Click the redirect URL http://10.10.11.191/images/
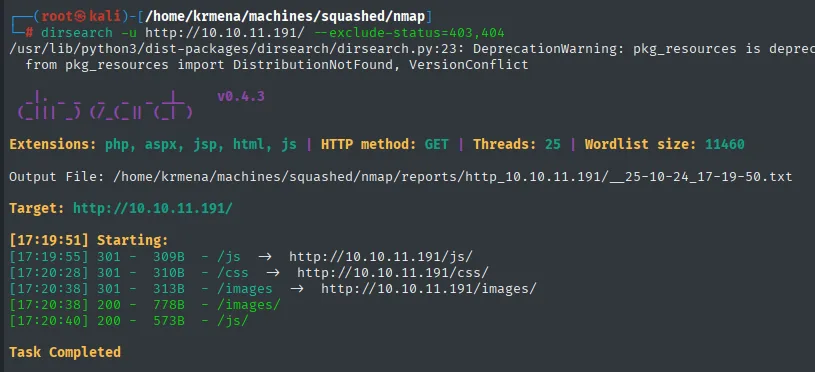Screen dimensions: 815x372 [428, 289]
